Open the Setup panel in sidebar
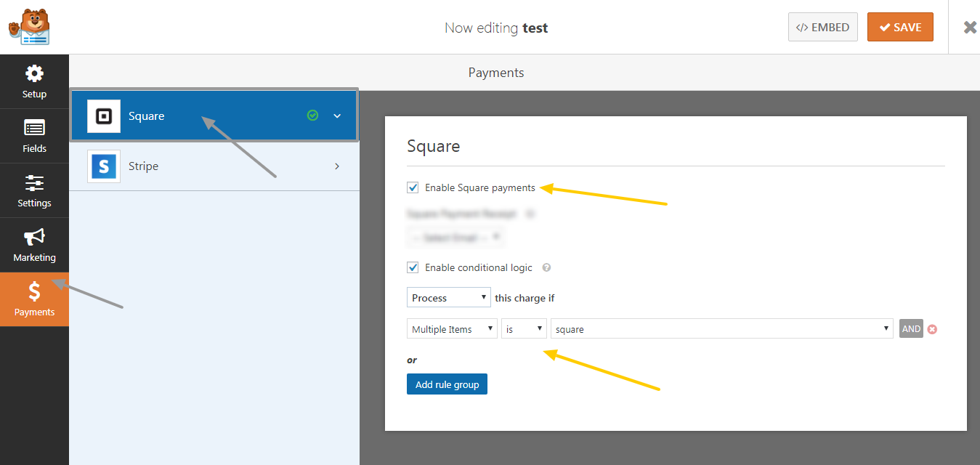The image size is (980, 465). pos(34,80)
